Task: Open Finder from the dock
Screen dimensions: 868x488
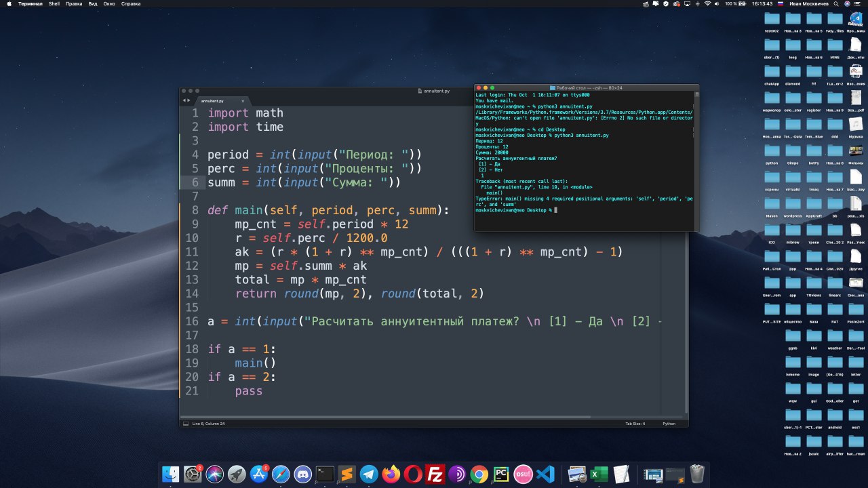Action: (x=172, y=474)
